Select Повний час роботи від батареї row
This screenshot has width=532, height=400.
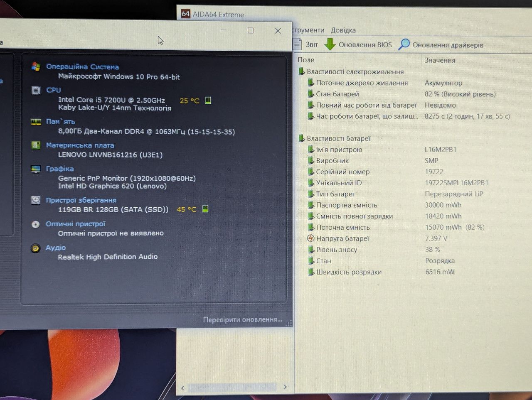pos(366,105)
